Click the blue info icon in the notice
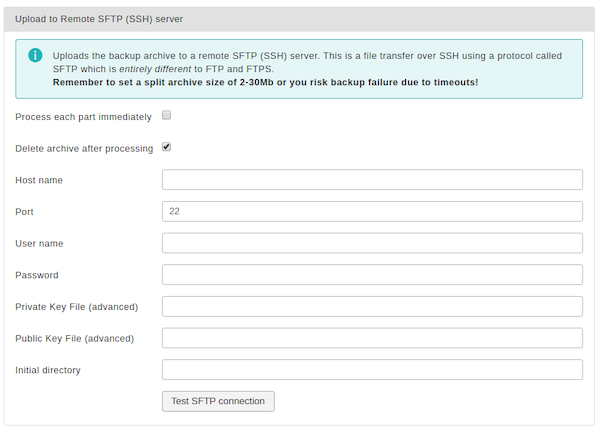 (35, 55)
